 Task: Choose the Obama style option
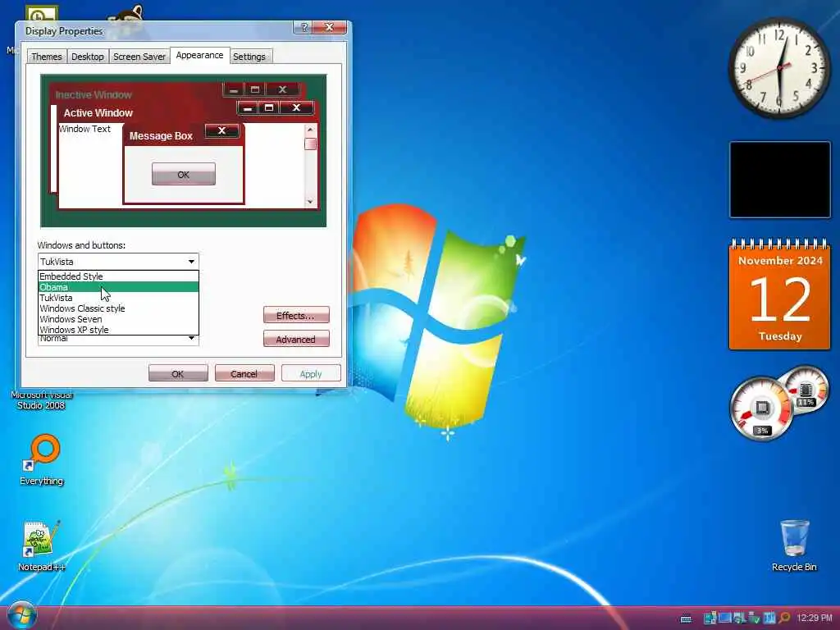point(118,287)
